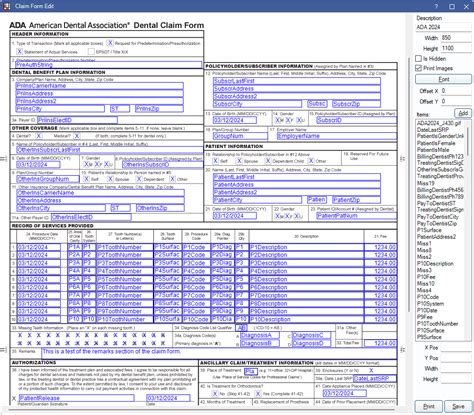
Task: Select PatientAddress2 in Items list
Action: point(436,237)
